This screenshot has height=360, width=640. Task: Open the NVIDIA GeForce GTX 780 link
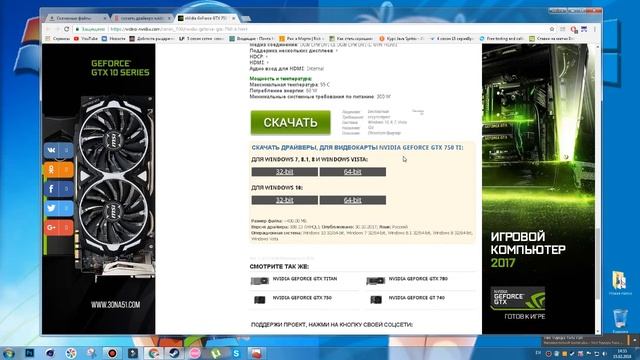point(418,279)
